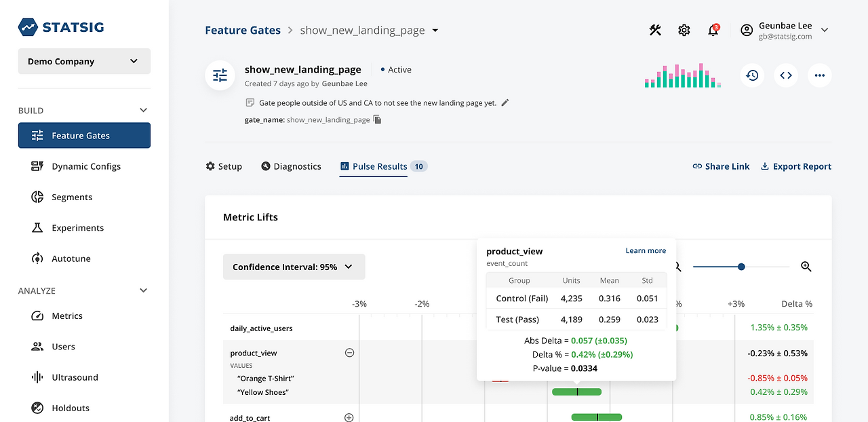868x422 pixels.
Task: Open Autotune page
Action: (71, 258)
